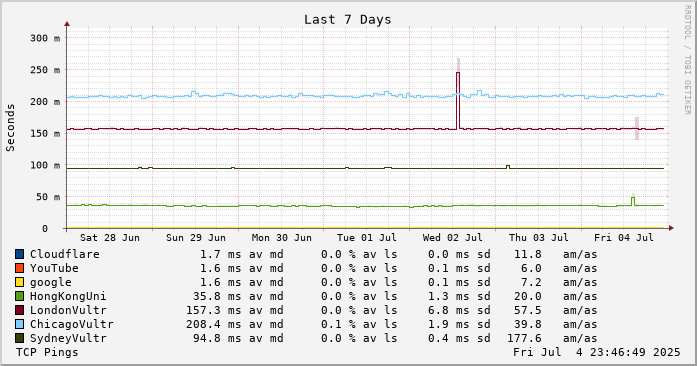Click the 'Tue 01 Jul' x-axis label

(367, 237)
